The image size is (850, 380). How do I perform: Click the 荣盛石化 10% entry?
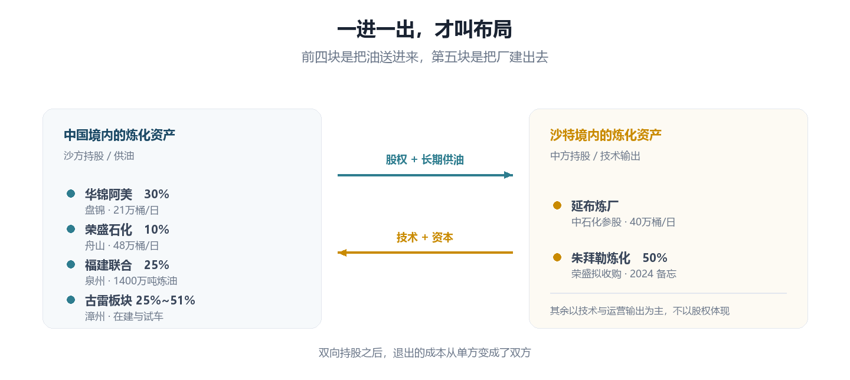click(127, 229)
